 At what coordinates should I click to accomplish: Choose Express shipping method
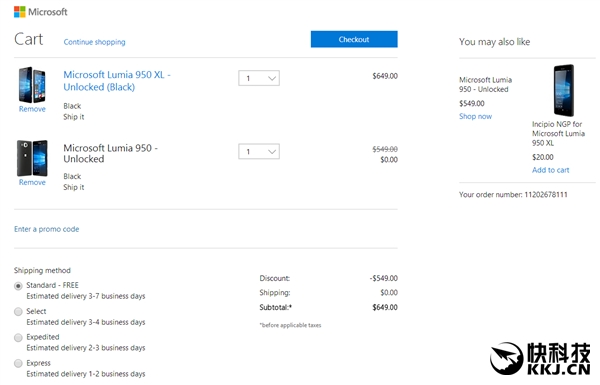coord(18,363)
